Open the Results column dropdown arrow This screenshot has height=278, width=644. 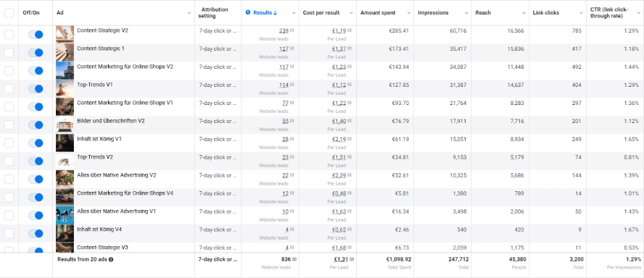[x=294, y=13]
